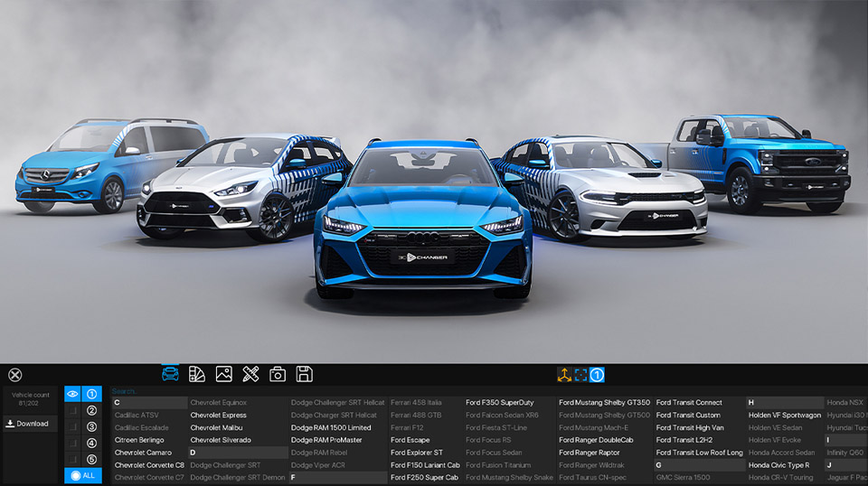Tick the checkbox beside slot 2
Viewport: 868px width, 486px height.
pyautogui.click(x=72, y=410)
